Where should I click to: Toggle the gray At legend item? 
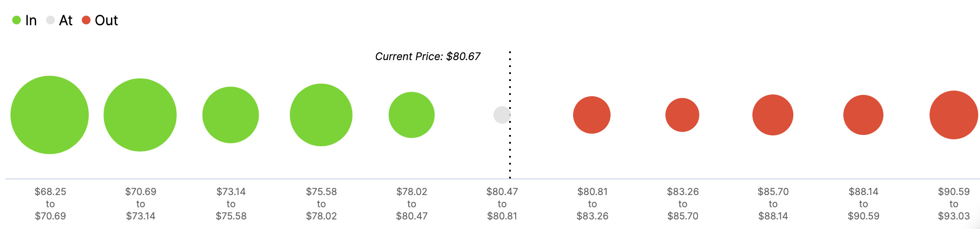pos(60,20)
